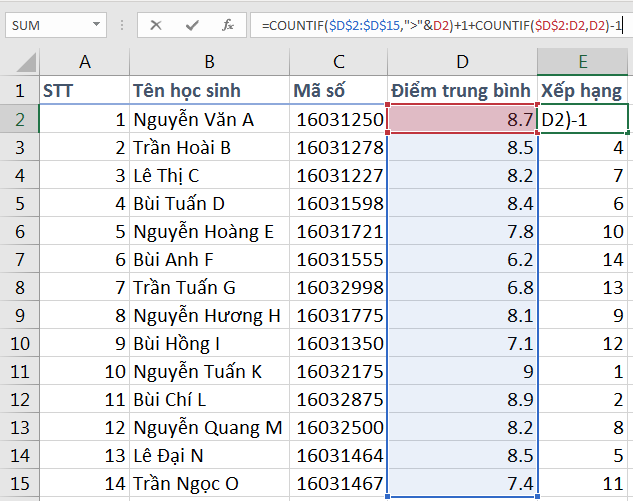Click the 'Tên học sinh' header cell
The height and width of the screenshot is (501, 633).
209,91
